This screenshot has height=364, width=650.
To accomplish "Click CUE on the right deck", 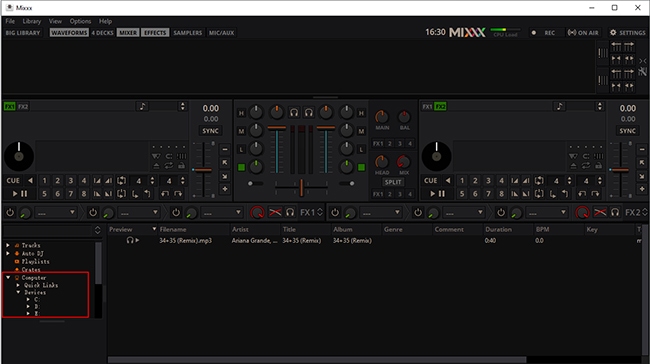I will 430,181.
